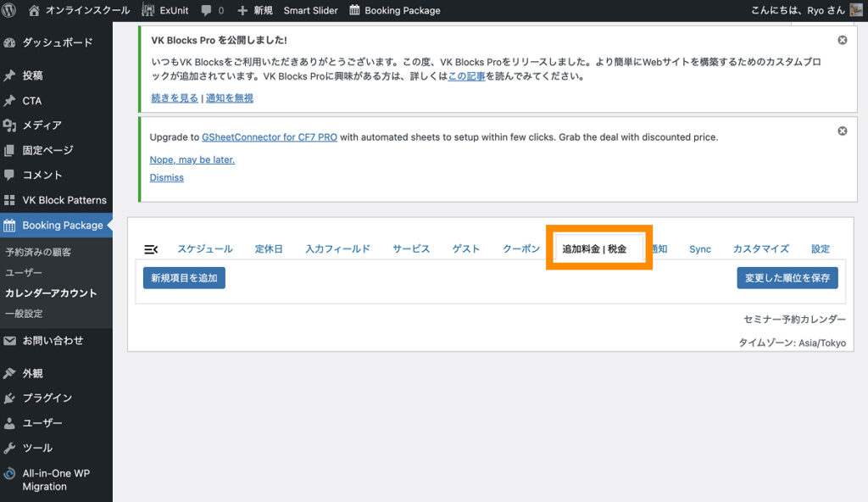Click the WordPress logo icon
Viewport: 868px width, 502px height.
click(9, 10)
